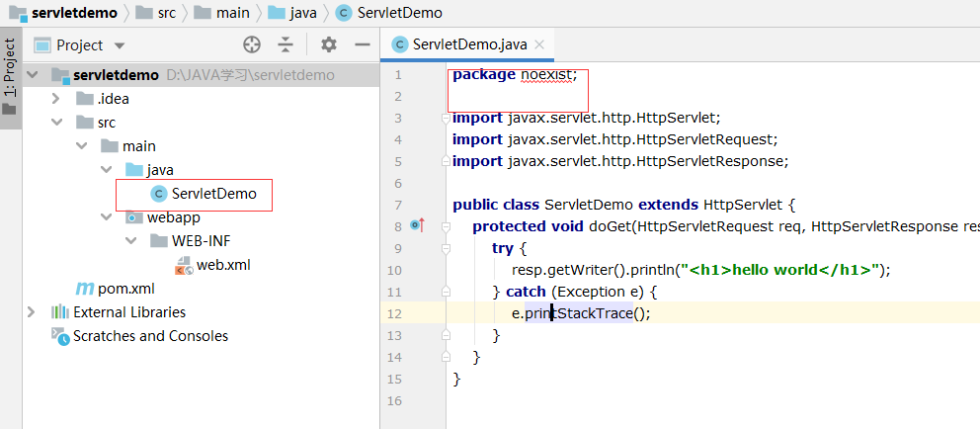
Task: Toggle code fold at doGet line 8
Action: [x=446, y=225]
